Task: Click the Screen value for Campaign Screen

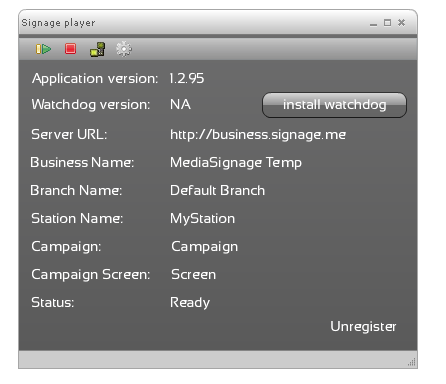Action: click(x=193, y=275)
